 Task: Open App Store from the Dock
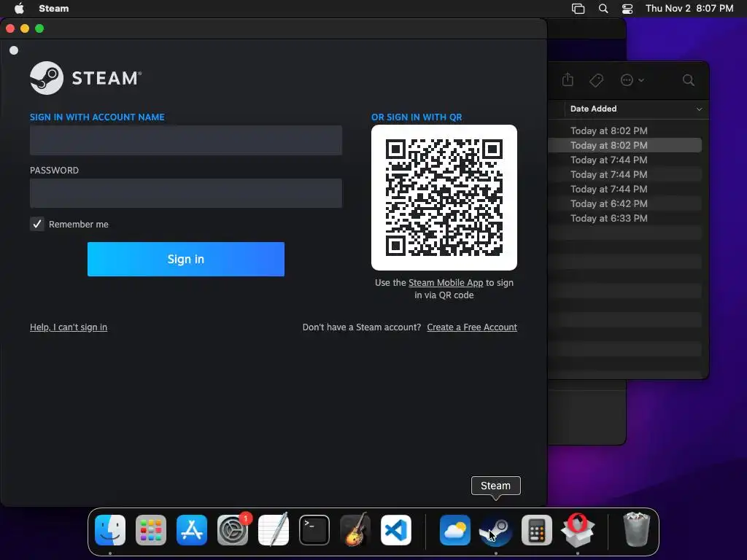point(192,530)
